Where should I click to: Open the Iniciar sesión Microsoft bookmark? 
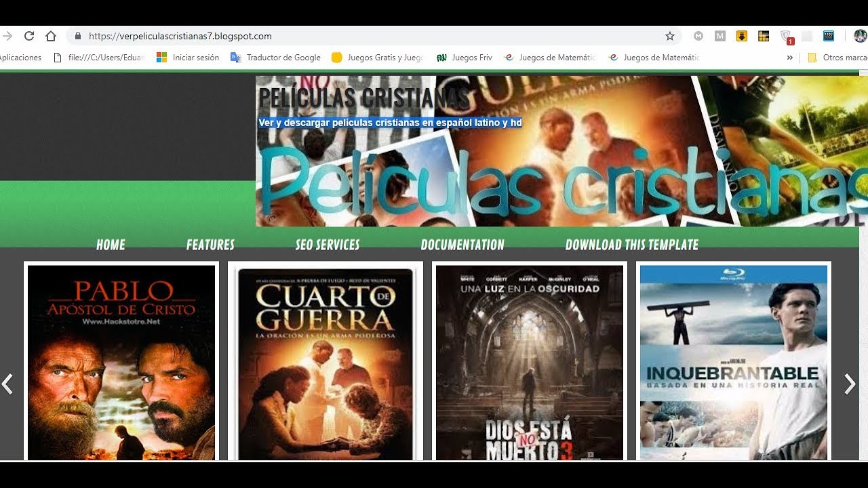tap(188, 58)
